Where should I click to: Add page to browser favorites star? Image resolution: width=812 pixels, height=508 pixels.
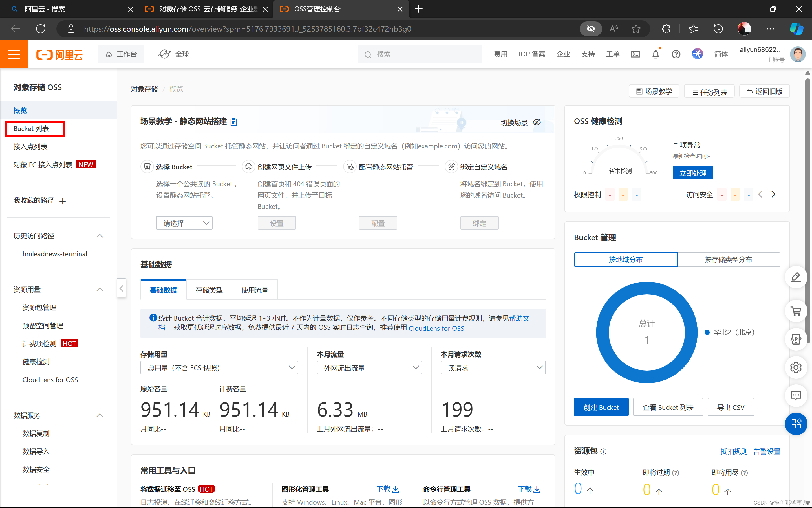click(x=636, y=29)
